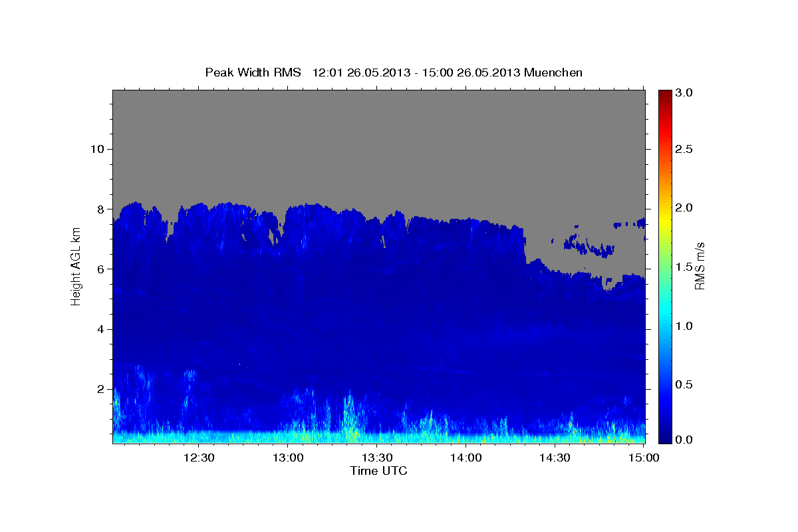This screenshot has width=798, height=532.
Task: Click the colorbar value 0.0
Action: (x=686, y=440)
